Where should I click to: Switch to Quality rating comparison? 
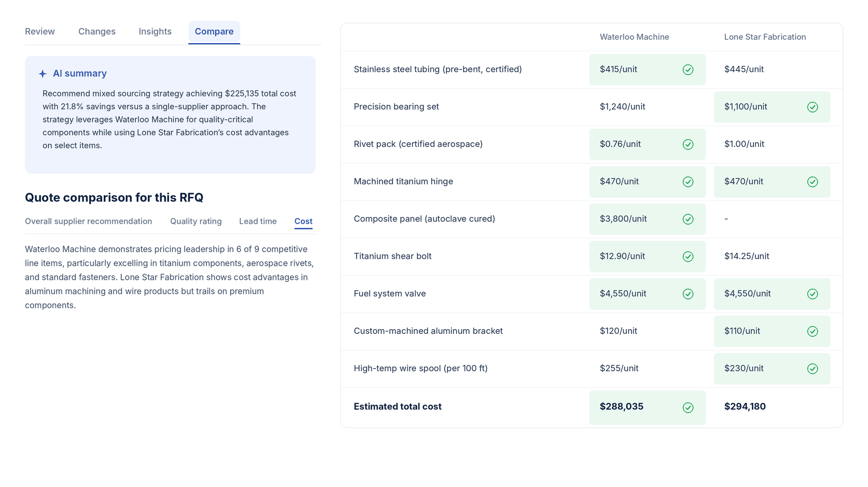196,221
